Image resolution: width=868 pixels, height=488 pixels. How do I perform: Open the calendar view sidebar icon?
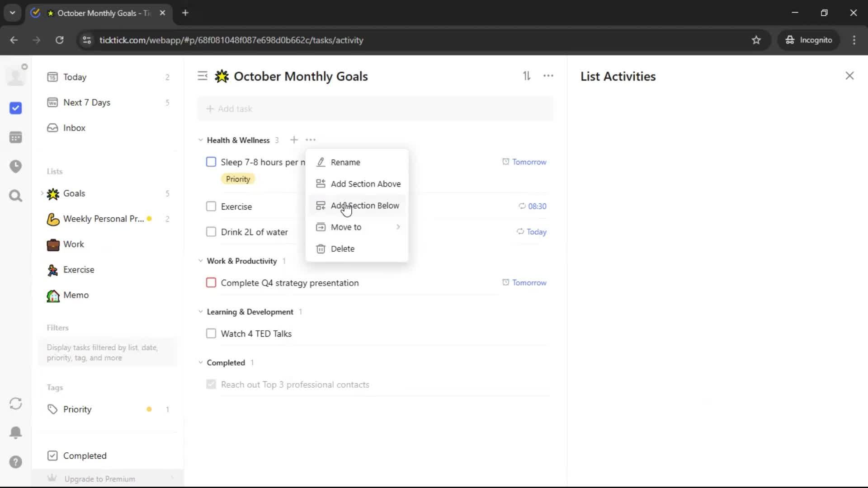tap(16, 137)
